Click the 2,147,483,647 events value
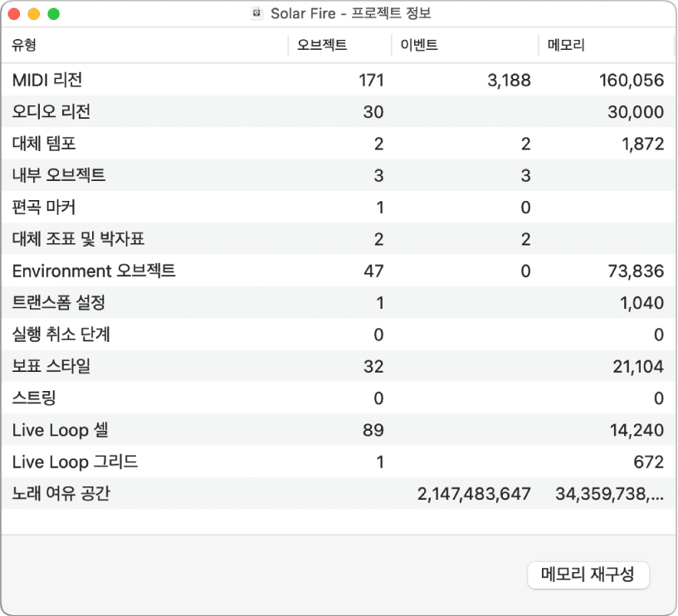This screenshot has height=616, width=678. click(x=474, y=494)
